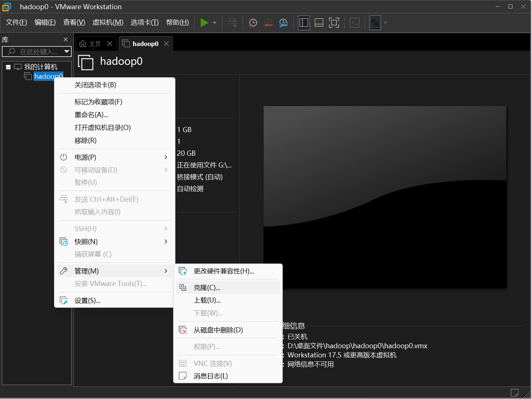Click the revert to snapshot icon
Image resolution: width=532 pixels, height=399 pixels.
point(268,23)
